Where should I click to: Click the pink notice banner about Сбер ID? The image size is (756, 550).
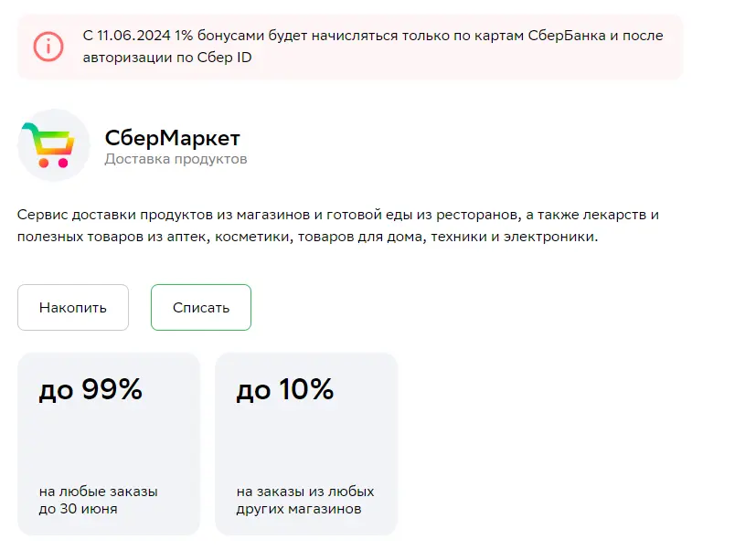350,47
